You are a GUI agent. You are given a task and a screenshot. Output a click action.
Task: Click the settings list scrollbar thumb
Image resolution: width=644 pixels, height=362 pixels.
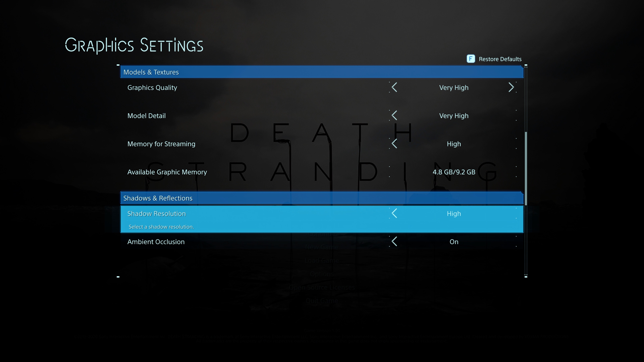[526, 169]
